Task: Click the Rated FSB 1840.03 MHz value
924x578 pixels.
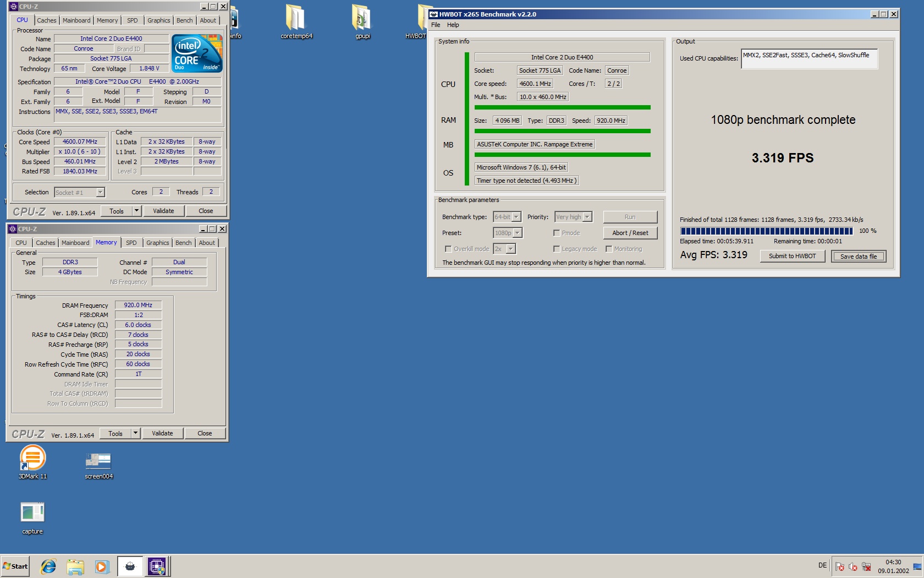Action: click(x=80, y=171)
